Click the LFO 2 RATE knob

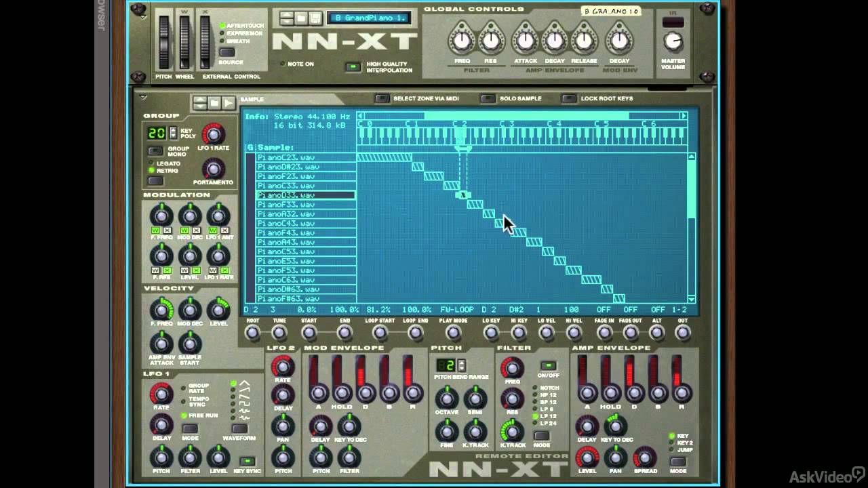coord(283,367)
